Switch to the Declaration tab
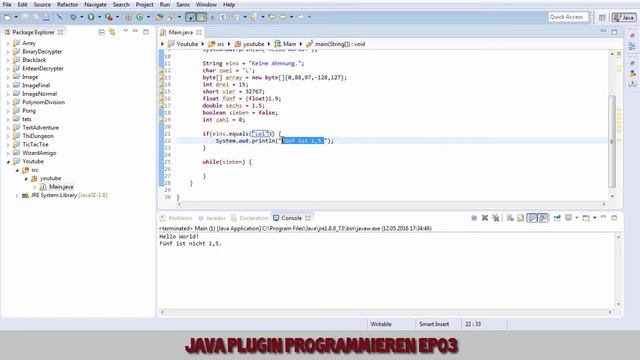This screenshot has width=640, height=360. [x=249, y=218]
